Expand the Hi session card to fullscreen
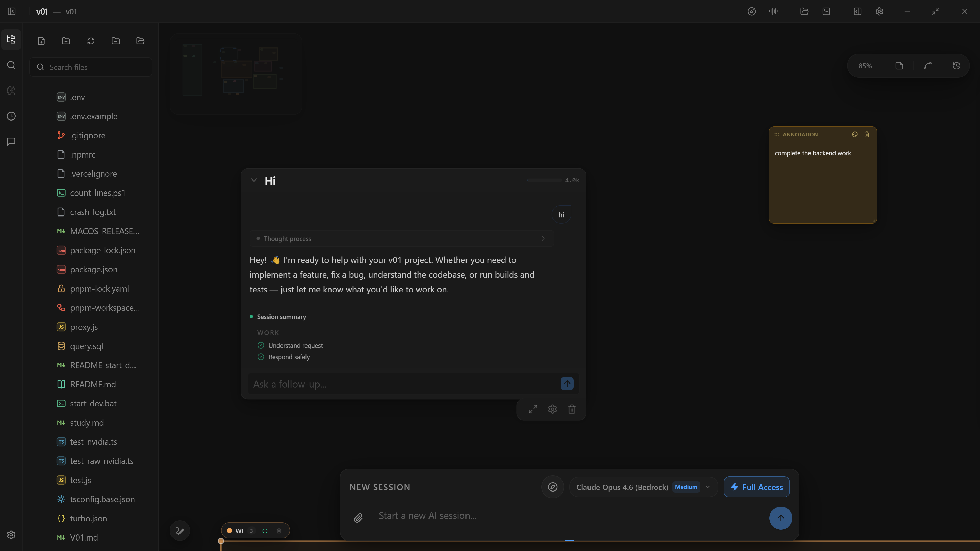Image resolution: width=980 pixels, height=551 pixels. 533,409
